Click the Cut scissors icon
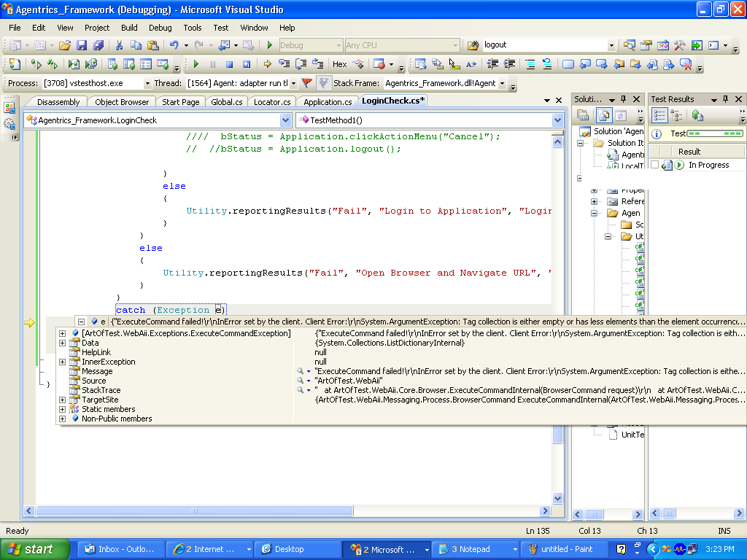Image resolution: width=747 pixels, height=560 pixels. (119, 45)
